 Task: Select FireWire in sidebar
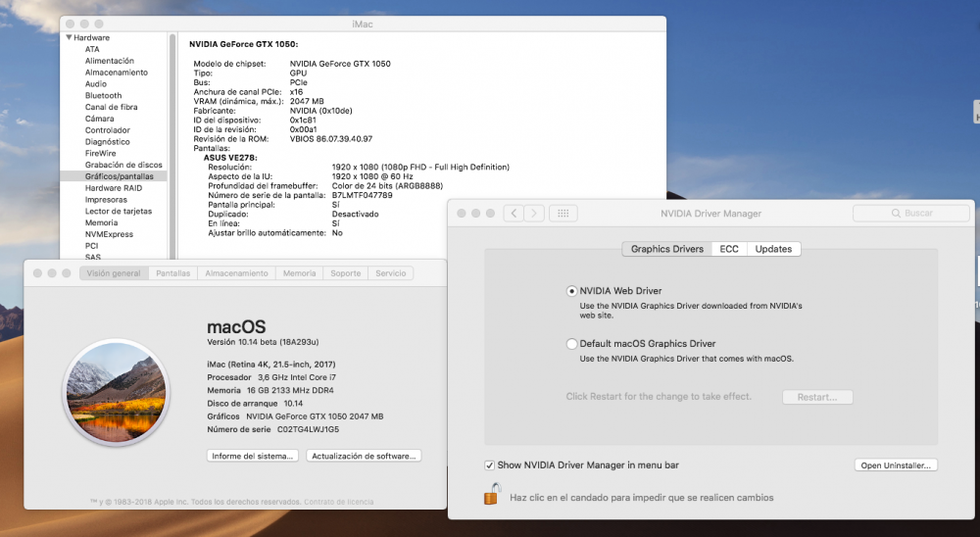tap(101, 153)
